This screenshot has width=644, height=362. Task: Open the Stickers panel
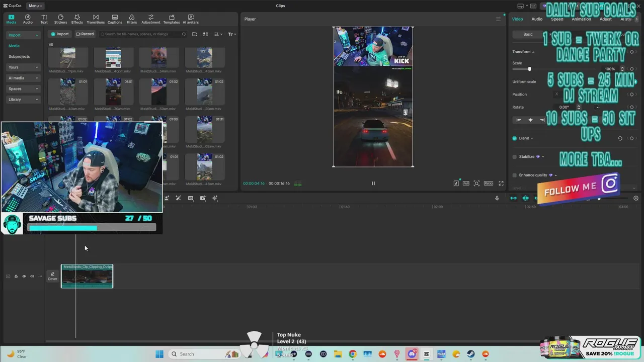point(60,19)
